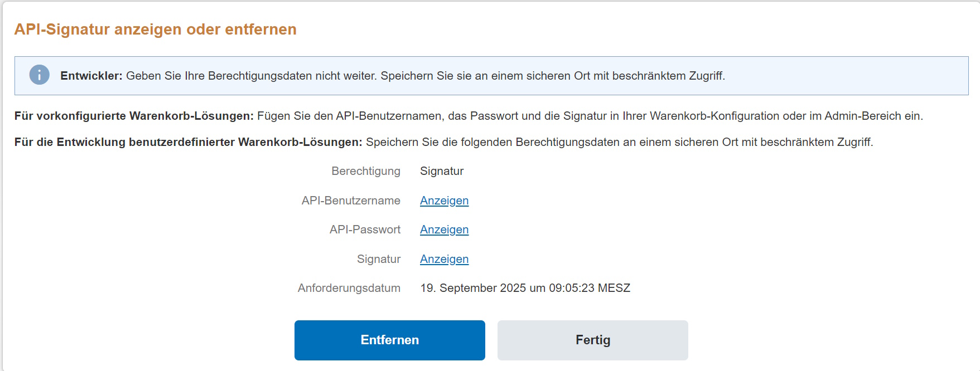Click the API-Benutzername row label

click(349, 201)
